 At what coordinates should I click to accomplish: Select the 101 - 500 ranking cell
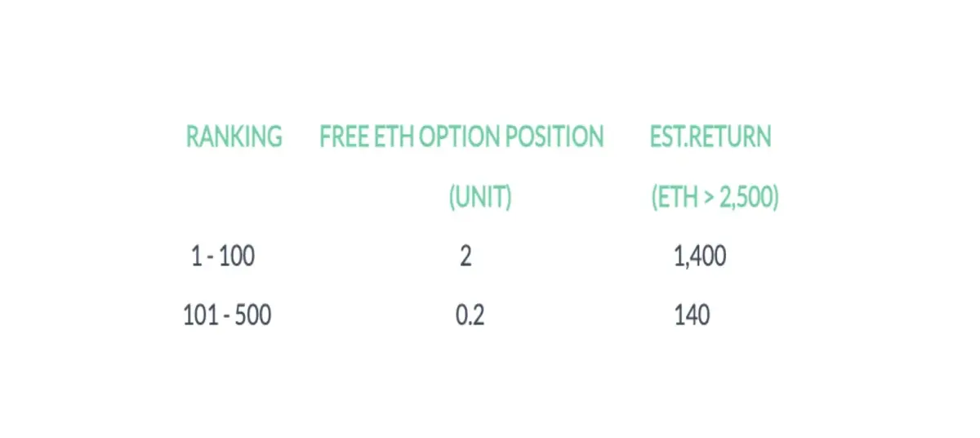[x=227, y=315]
